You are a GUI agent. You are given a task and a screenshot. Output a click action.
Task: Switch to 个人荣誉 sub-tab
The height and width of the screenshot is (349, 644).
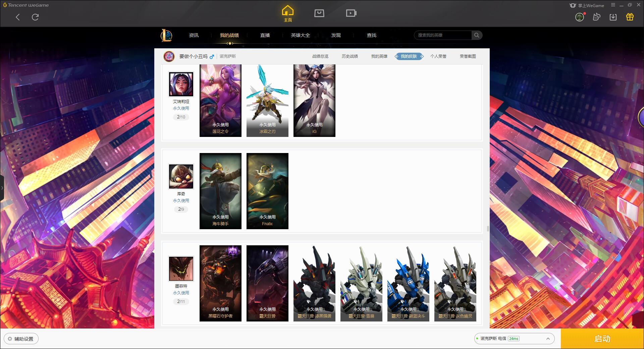tap(438, 56)
